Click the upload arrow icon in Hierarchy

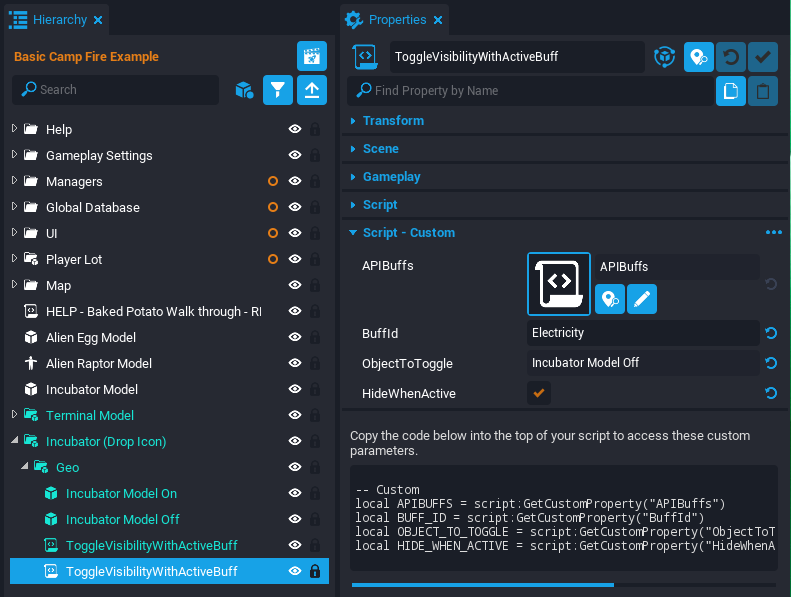(312, 90)
